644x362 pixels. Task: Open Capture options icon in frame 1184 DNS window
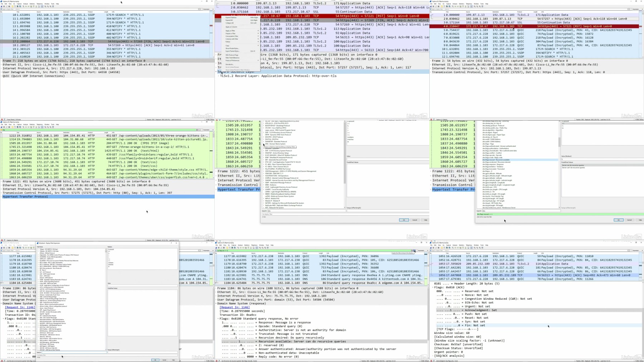point(224,248)
